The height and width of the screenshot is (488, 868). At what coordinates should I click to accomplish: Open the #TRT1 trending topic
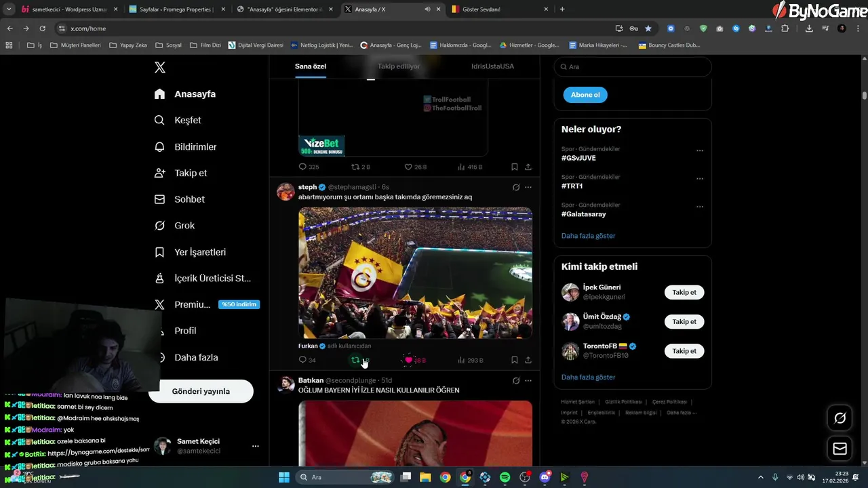point(572,186)
